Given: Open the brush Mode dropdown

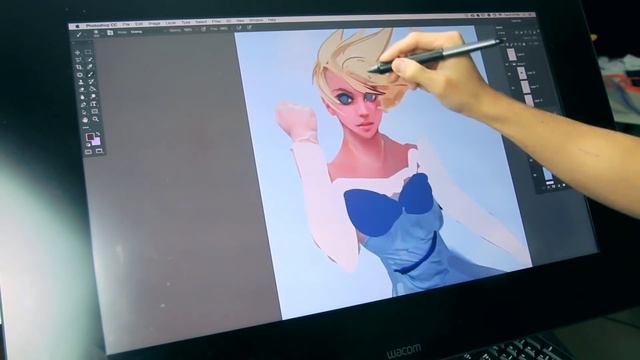Looking at the screenshot, I should click(136, 32).
